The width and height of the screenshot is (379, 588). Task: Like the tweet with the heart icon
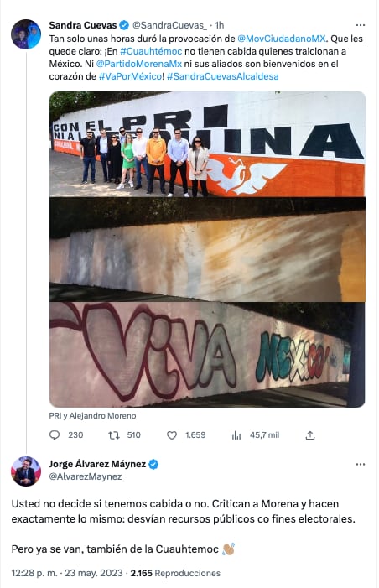point(172,435)
